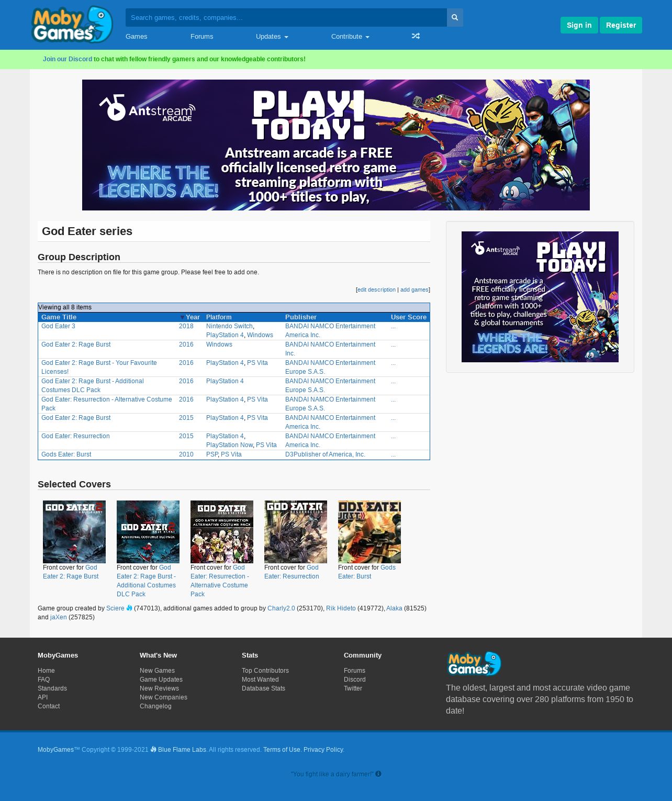The image size is (672, 801).
Task: Open the footer Twitter link
Action: coord(353,688)
